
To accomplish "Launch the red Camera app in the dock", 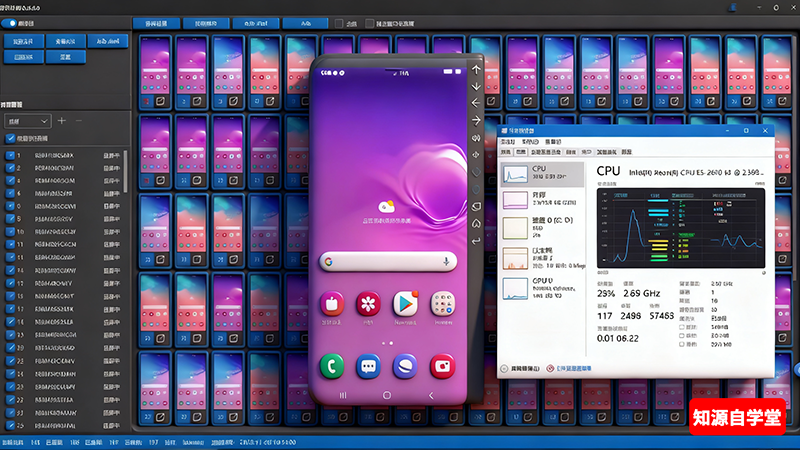I will (442, 366).
